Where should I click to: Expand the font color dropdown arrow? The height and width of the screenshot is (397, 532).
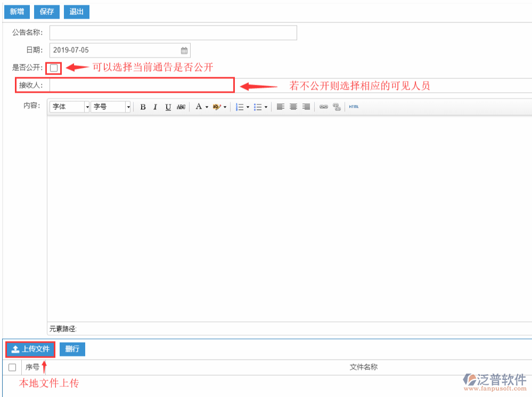(206, 107)
